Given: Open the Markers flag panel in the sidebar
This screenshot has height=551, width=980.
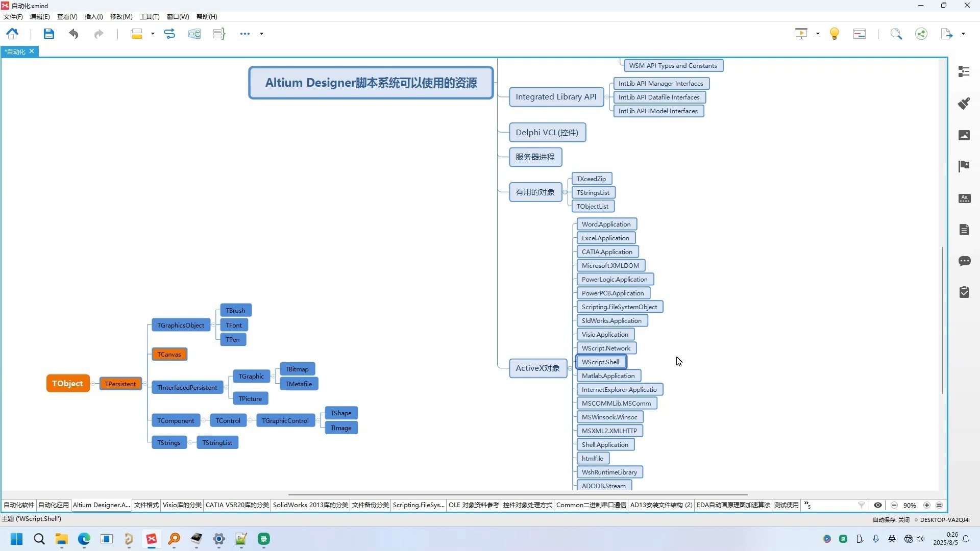Looking at the screenshot, I should coord(964,166).
